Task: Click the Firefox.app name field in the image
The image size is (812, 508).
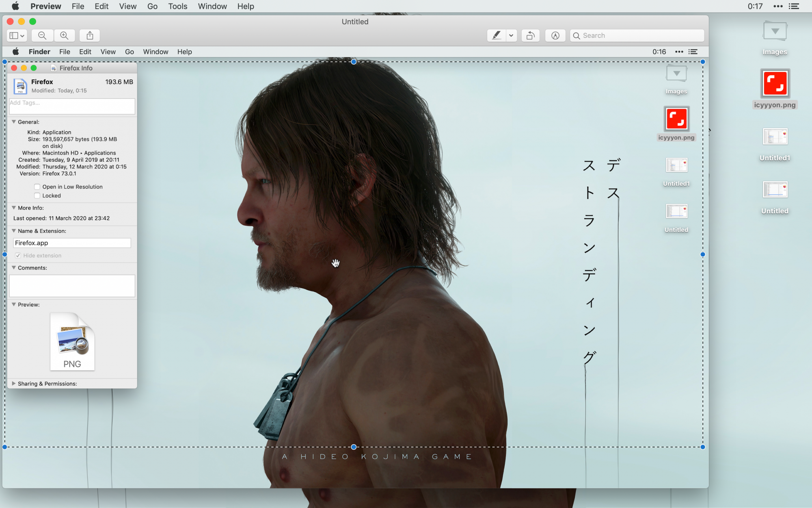Action: point(72,243)
